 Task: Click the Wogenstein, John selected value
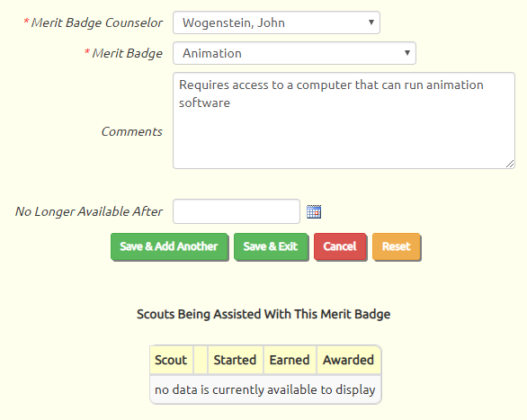(234, 22)
